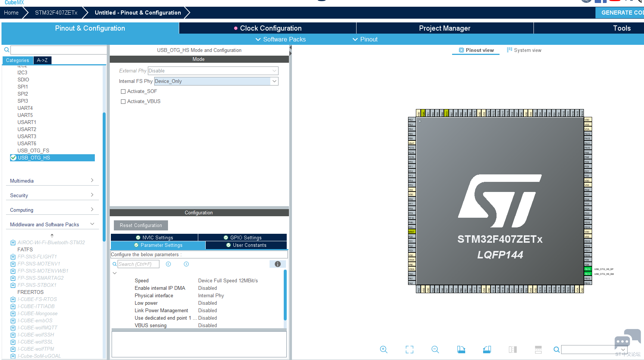Rotate the chip view counterclockwise

(487, 350)
